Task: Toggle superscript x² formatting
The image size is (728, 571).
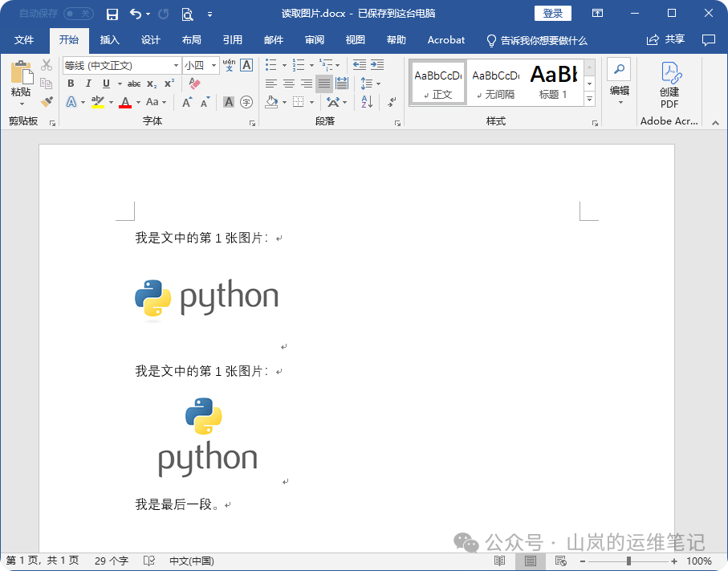Action: [x=169, y=84]
